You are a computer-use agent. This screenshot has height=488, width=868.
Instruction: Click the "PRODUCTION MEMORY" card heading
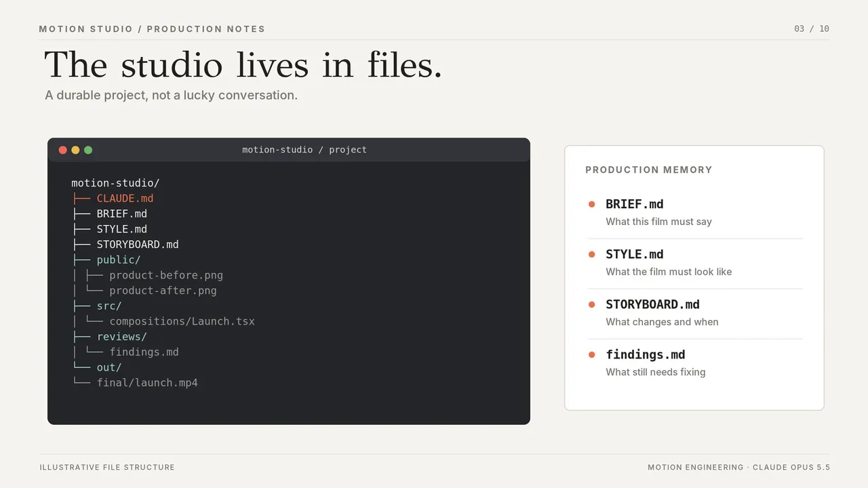[649, 170]
